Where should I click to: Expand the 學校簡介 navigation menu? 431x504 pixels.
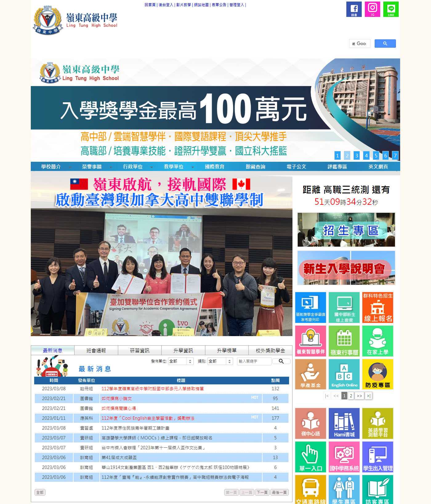51,167
